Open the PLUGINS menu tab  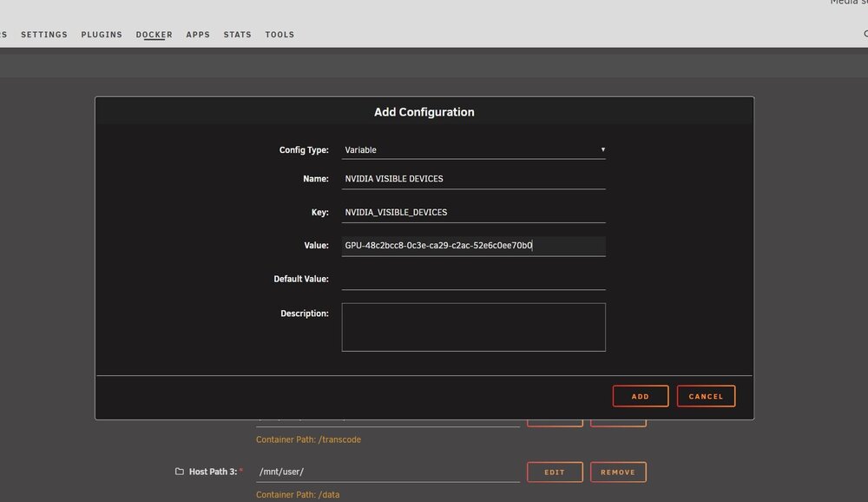102,35
